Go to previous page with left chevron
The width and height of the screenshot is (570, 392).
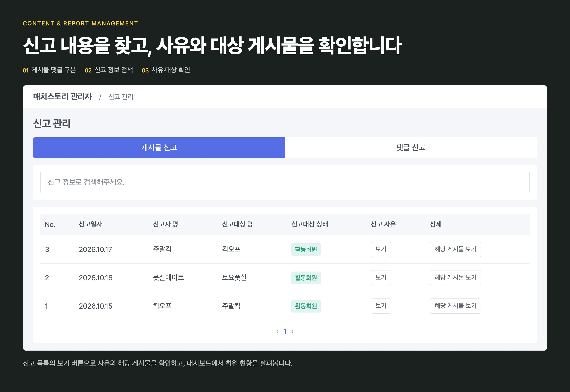pyautogui.click(x=277, y=332)
